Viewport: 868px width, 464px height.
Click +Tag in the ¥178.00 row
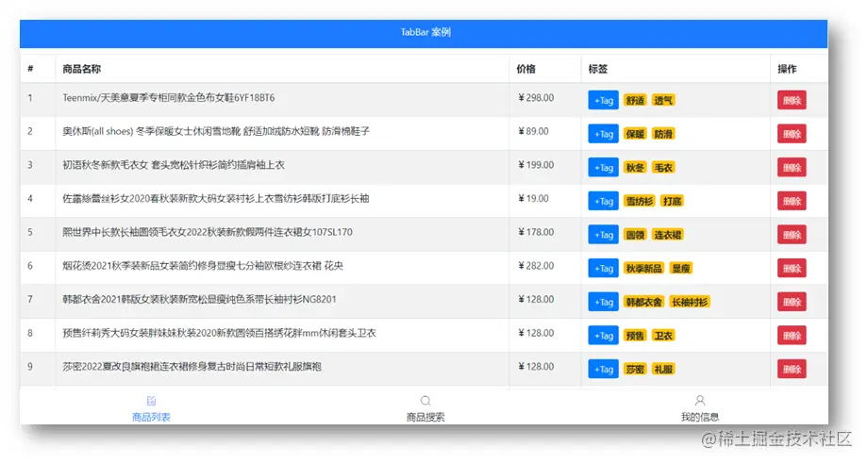[604, 235]
